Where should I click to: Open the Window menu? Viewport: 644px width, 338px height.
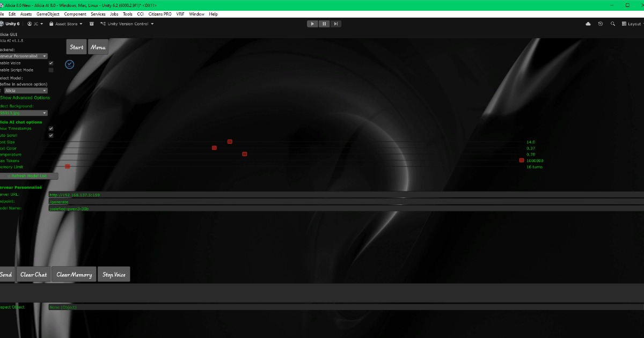(196, 14)
